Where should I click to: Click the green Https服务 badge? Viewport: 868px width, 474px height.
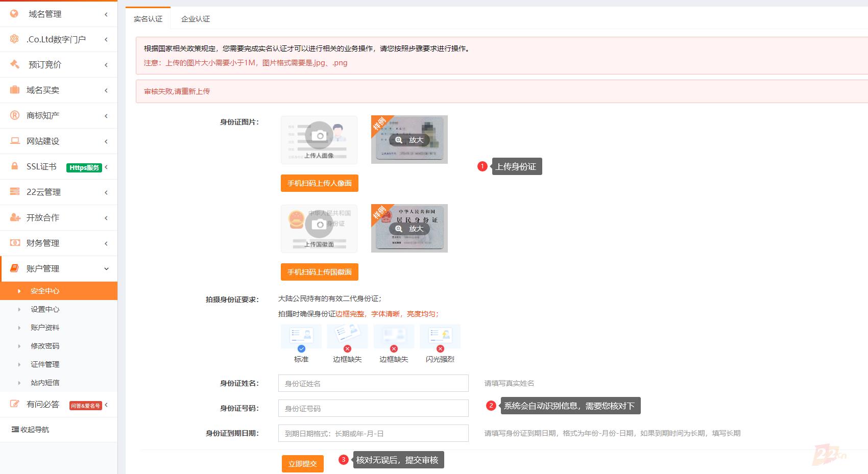click(84, 167)
